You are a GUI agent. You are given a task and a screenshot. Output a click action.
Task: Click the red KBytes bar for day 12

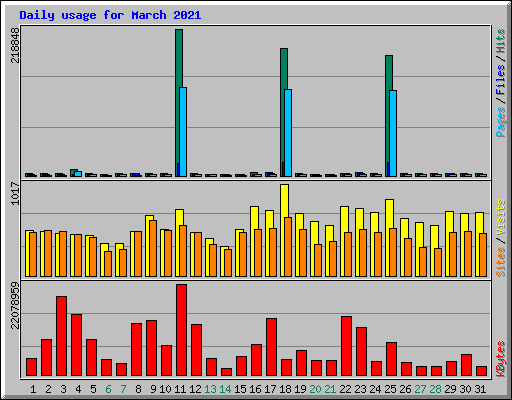(196, 350)
